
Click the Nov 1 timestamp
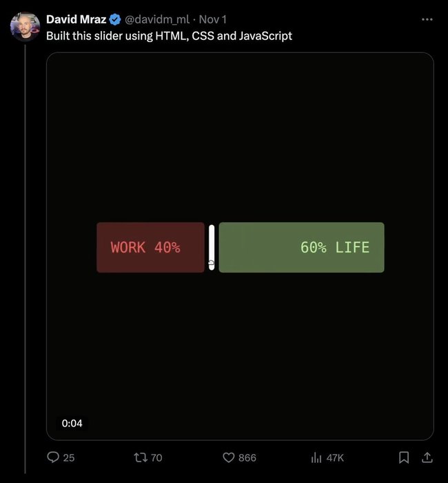212,19
